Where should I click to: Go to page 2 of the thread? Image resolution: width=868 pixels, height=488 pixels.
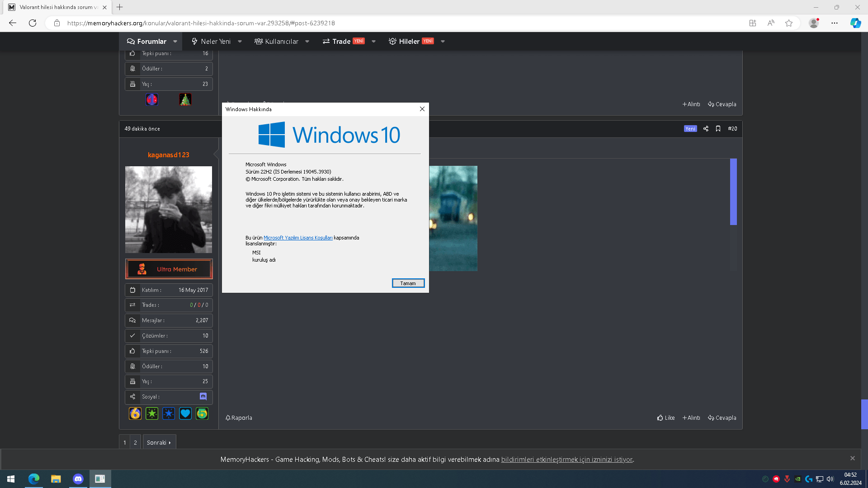135,442
